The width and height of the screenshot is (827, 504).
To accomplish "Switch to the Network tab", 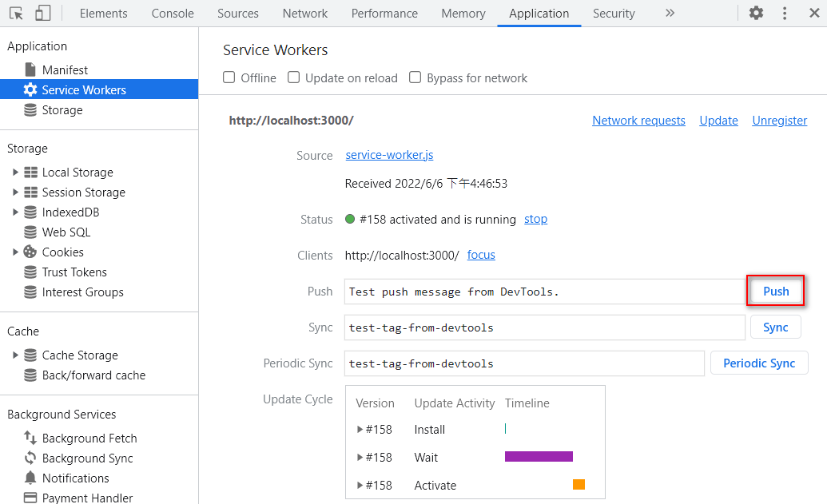I will pos(304,14).
